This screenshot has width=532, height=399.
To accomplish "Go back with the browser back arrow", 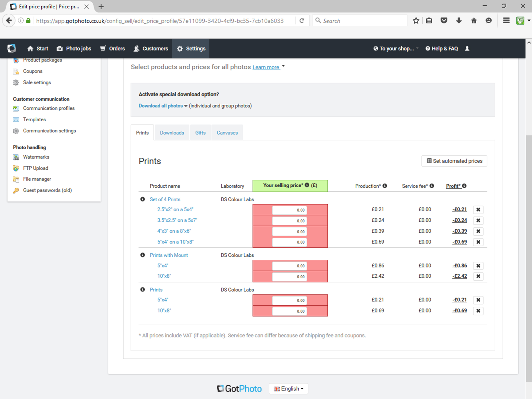I will [9, 21].
